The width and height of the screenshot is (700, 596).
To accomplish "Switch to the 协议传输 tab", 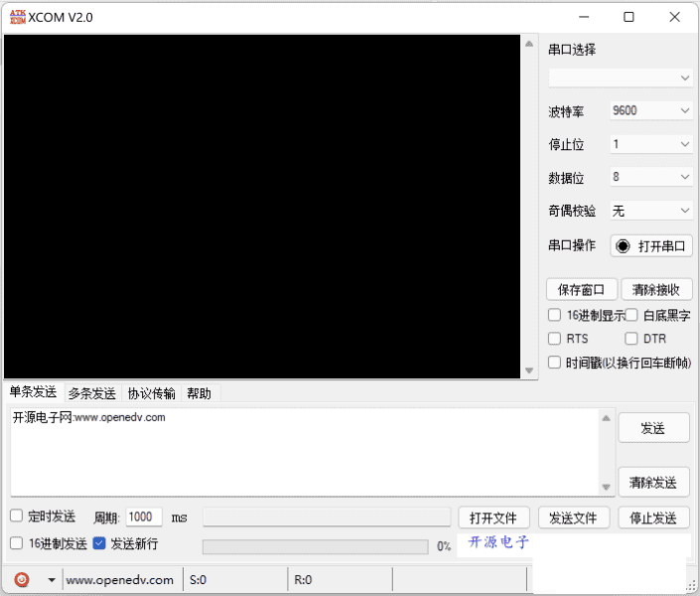I will 151,393.
